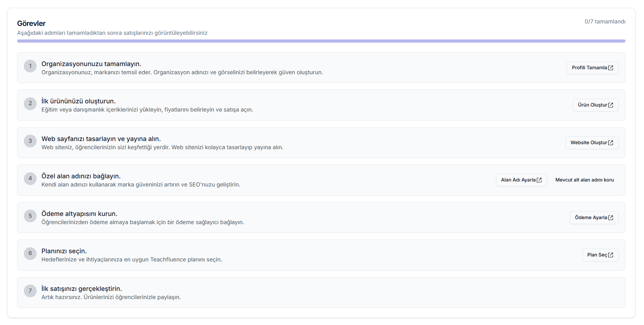The height and width of the screenshot is (325, 644).
Task: Click step number 6 circle
Action: click(30, 253)
